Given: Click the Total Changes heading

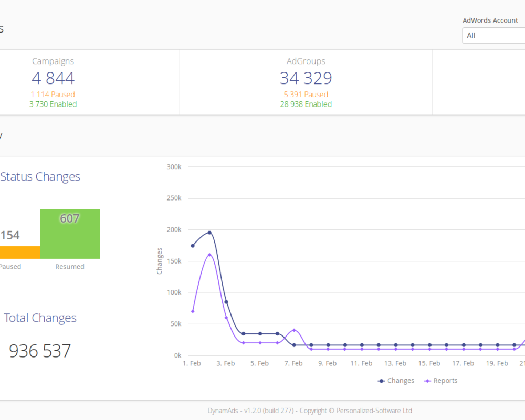Looking at the screenshot, I should [40, 318].
